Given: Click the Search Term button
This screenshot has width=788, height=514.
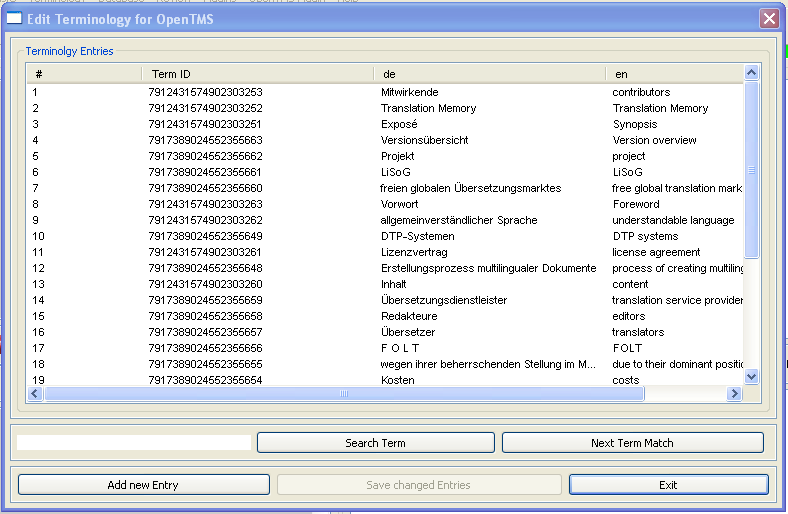Looking at the screenshot, I should tap(375, 443).
